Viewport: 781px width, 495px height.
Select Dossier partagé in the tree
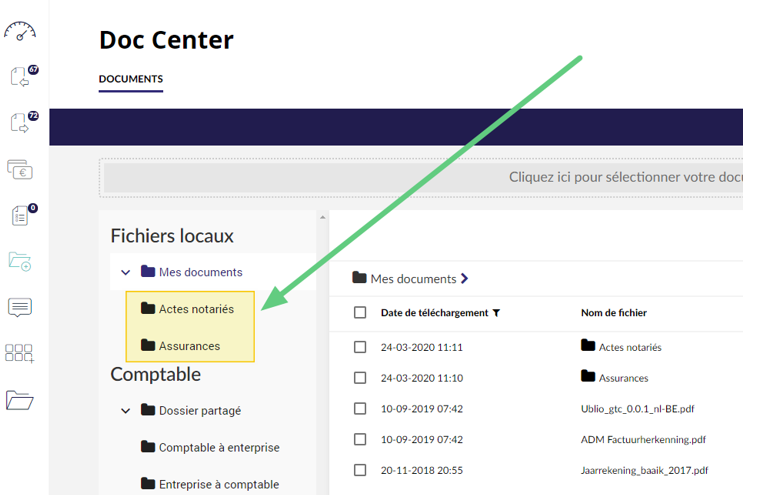[x=200, y=411]
